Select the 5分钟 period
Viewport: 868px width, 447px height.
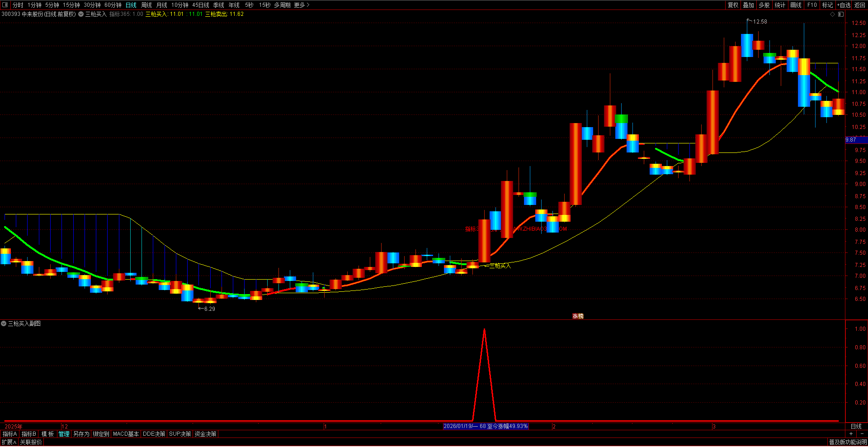point(52,5)
